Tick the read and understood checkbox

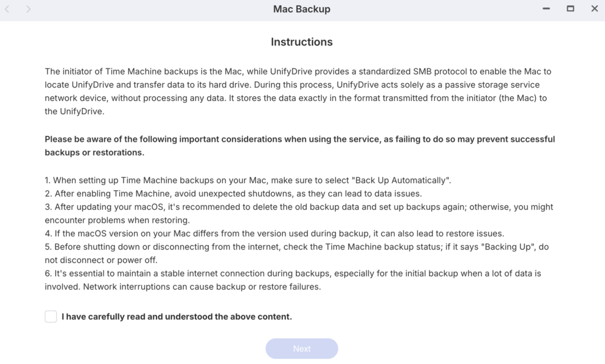[x=51, y=317]
